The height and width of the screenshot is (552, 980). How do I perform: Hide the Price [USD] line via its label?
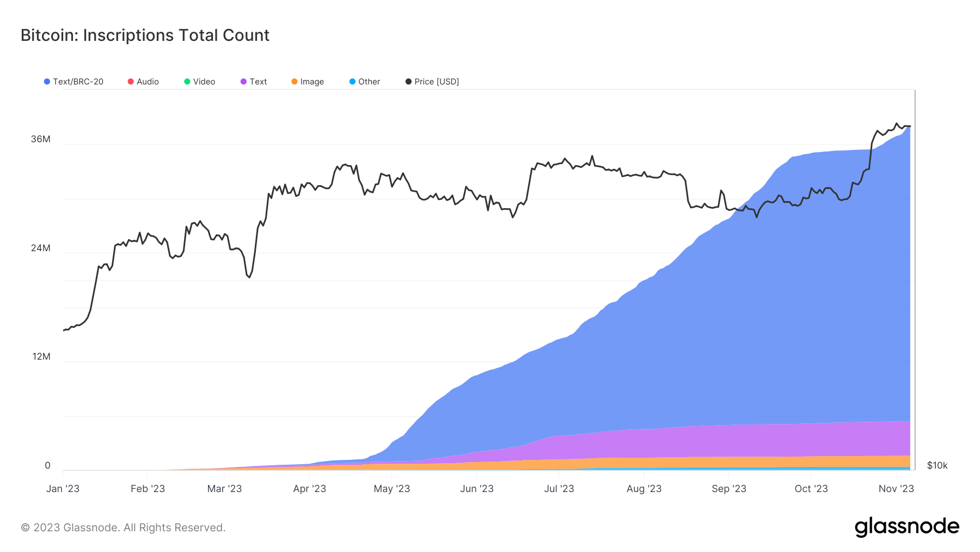pyautogui.click(x=437, y=82)
